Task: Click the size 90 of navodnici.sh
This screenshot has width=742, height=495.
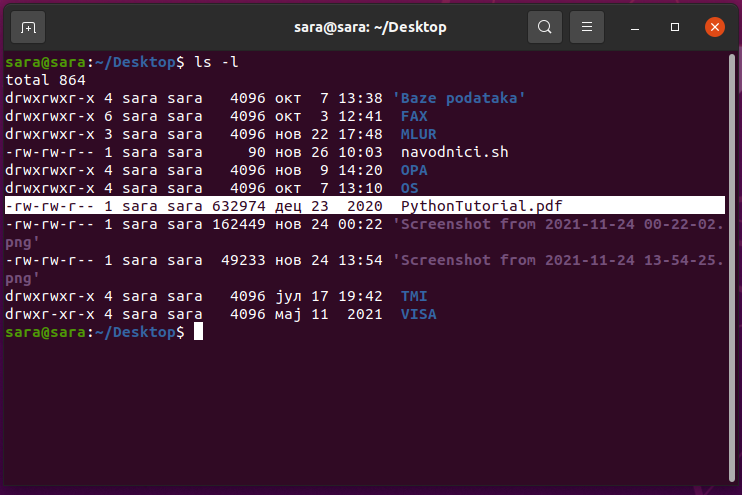Action: tap(256, 152)
